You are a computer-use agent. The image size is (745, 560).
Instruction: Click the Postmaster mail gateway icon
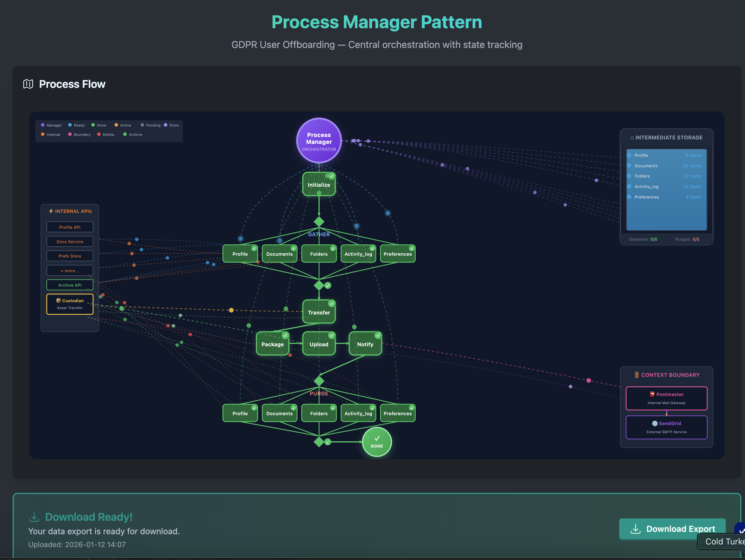click(x=652, y=394)
